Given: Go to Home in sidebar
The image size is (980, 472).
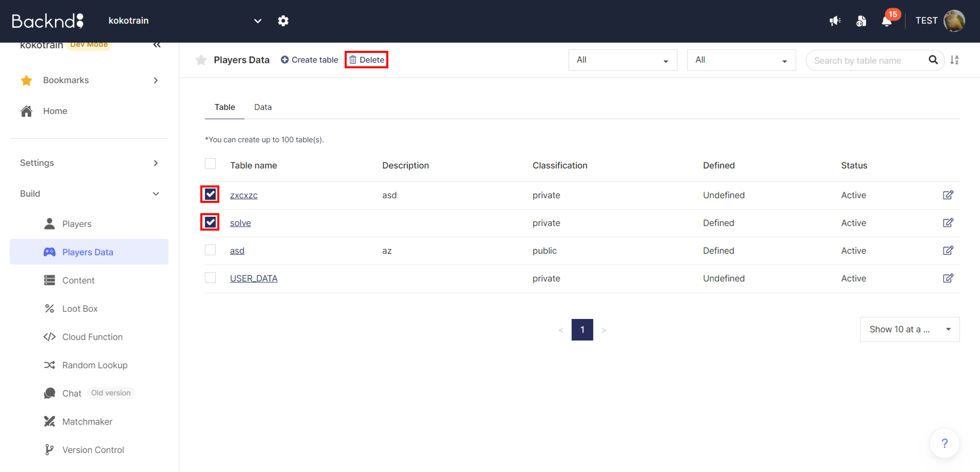Looking at the screenshot, I should (x=89, y=111).
